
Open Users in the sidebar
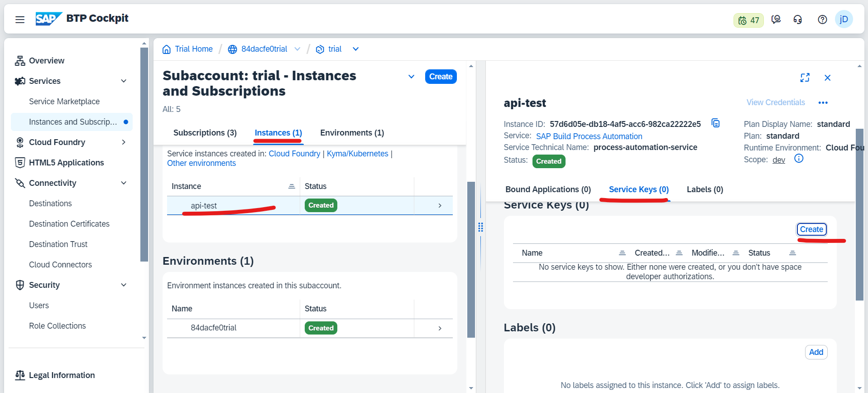pyautogui.click(x=39, y=306)
